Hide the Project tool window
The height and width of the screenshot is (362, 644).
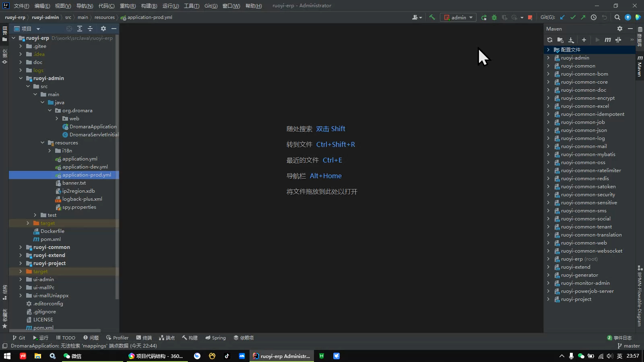point(114,29)
